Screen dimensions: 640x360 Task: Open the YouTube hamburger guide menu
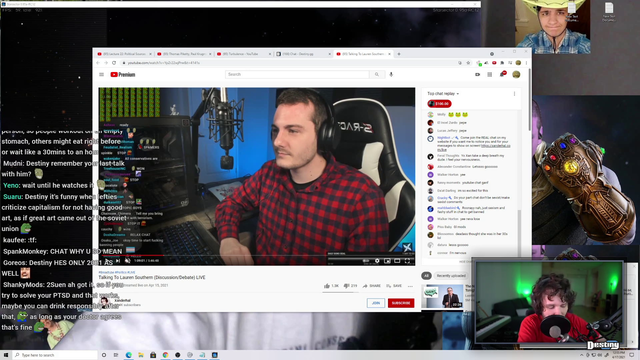pyautogui.click(x=101, y=75)
